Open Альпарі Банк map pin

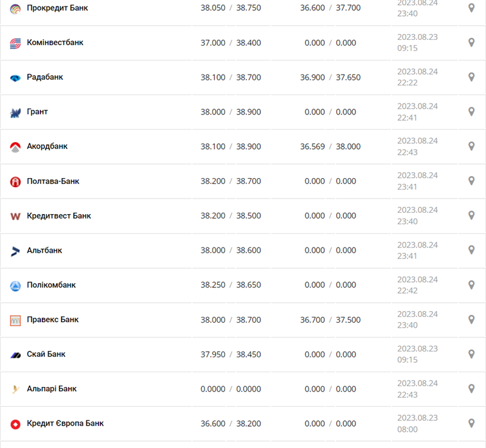pyautogui.click(x=471, y=389)
